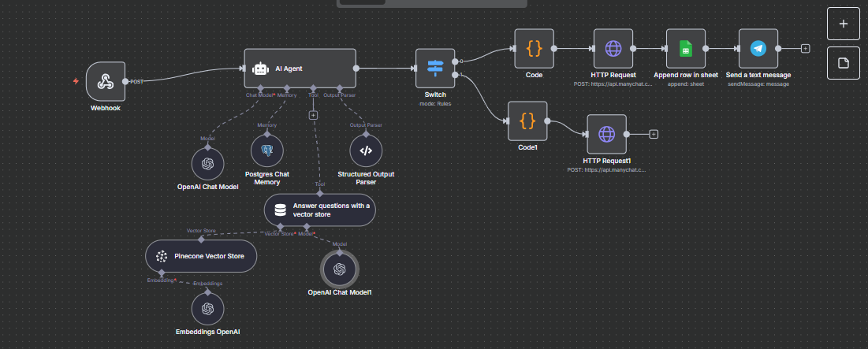The image size is (868, 349).
Task: Click 'sendMessage: message' subtitle text
Action: (x=758, y=84)
